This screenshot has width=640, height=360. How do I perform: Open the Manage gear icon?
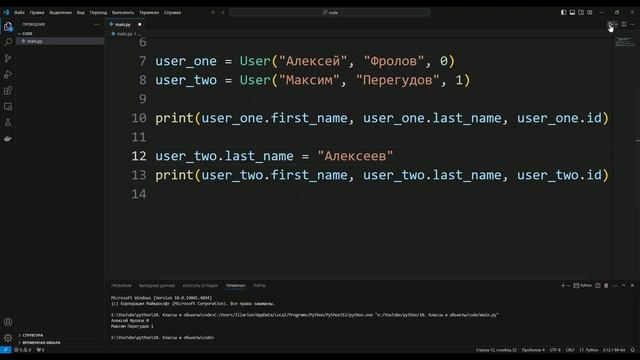[8, 338]
